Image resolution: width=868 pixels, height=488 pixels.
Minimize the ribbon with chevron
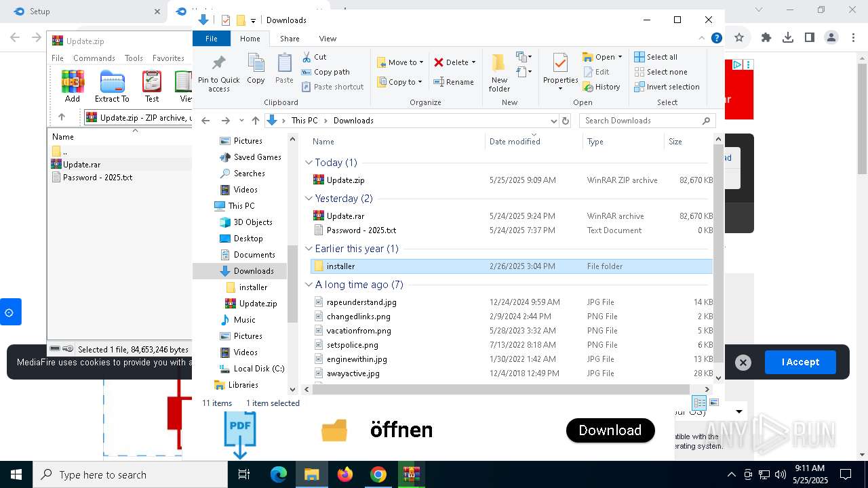[x=702, y=39]
